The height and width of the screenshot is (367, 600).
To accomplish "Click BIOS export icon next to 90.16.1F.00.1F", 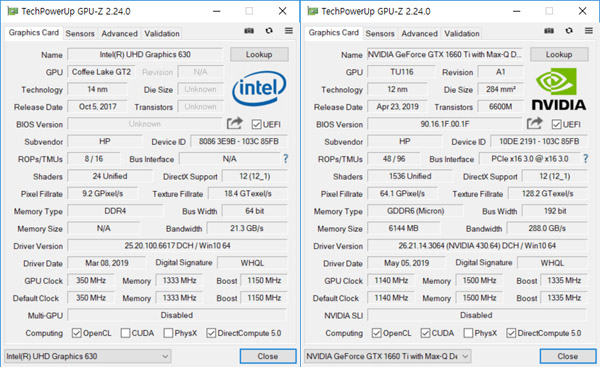I will pos(535,123).
